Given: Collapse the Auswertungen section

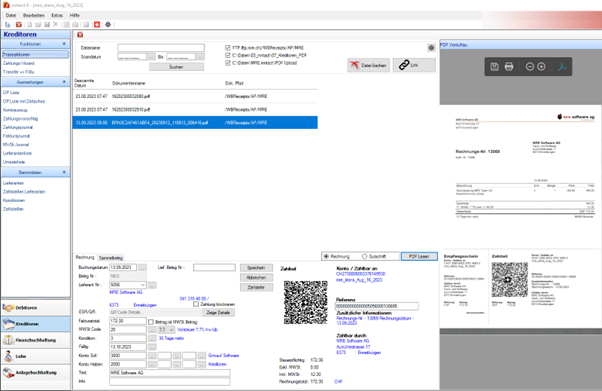Looking at the screenshot, I should 64,82.
